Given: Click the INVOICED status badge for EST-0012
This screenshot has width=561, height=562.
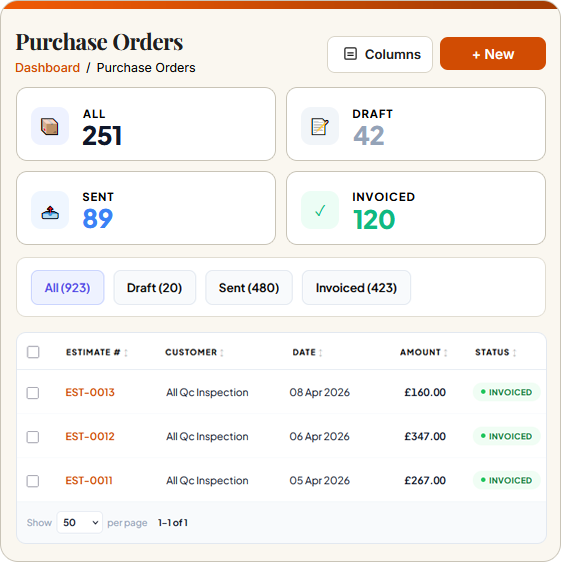Looking at the screenshot, I should (507, 436).
